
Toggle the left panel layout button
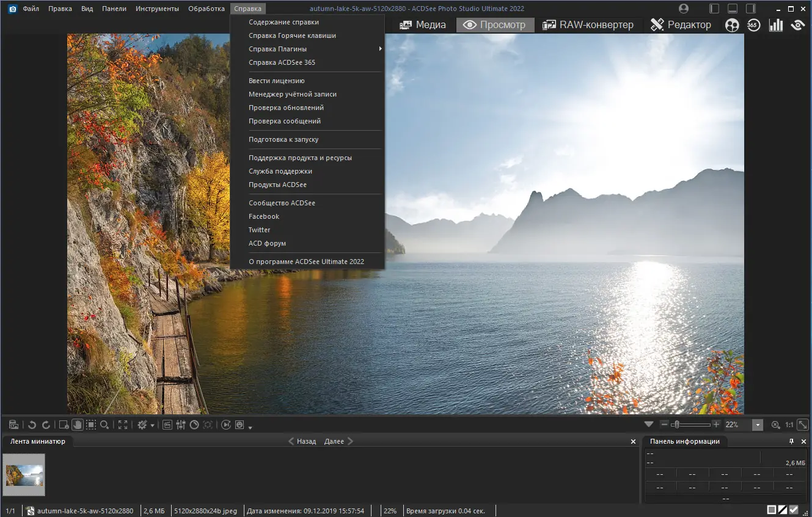tap(714, 9)
